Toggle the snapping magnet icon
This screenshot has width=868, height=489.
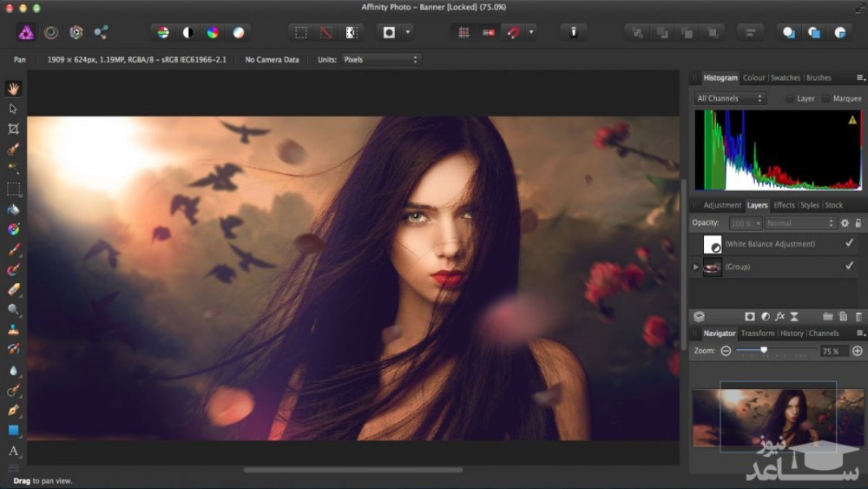[x=514, y=32]
